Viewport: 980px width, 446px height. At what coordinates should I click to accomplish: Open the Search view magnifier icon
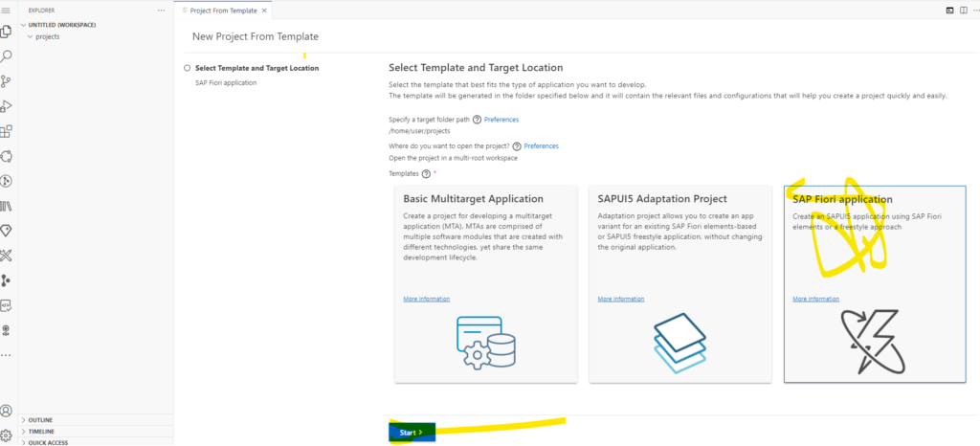coord(7,56)
